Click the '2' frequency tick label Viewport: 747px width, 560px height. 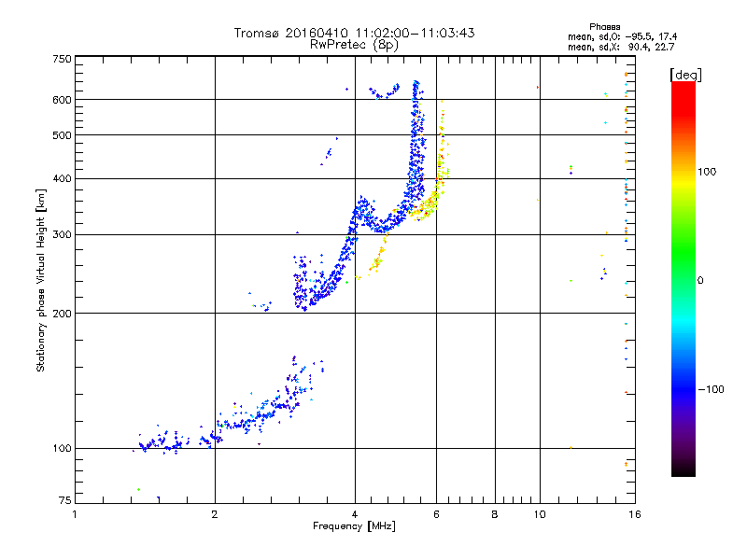[x=215, y=514]
